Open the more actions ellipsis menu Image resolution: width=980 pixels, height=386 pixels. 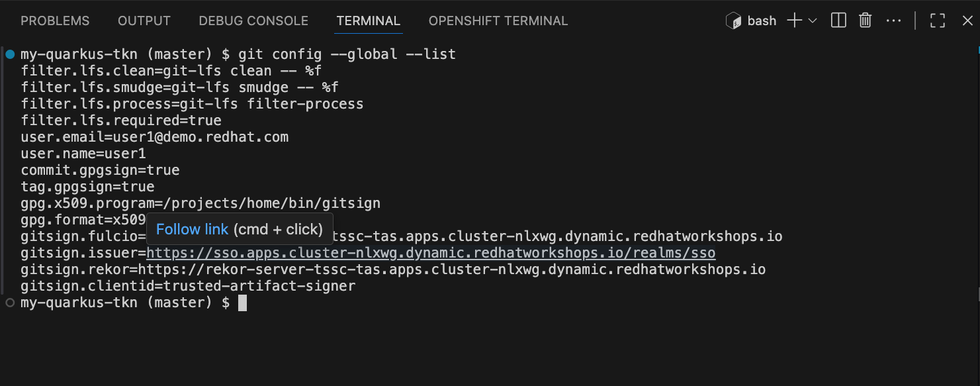click(x=893, y=21)
